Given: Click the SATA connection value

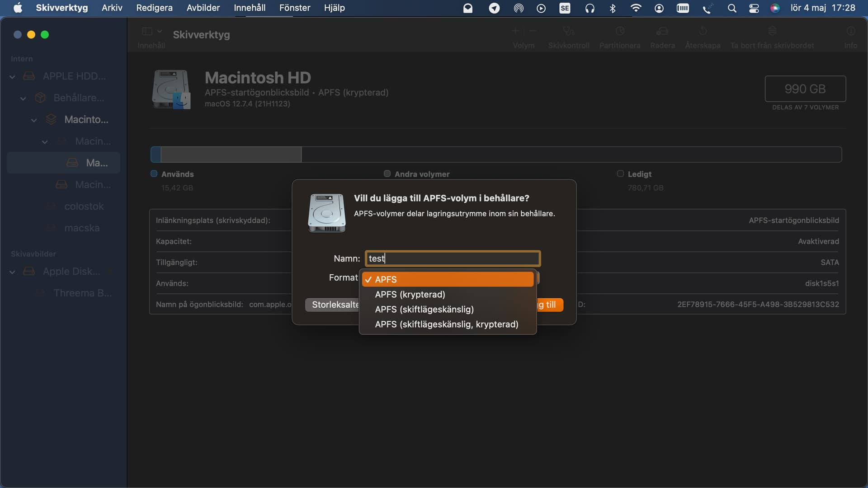Looking at the screenshot, I should tap(830, 263).
